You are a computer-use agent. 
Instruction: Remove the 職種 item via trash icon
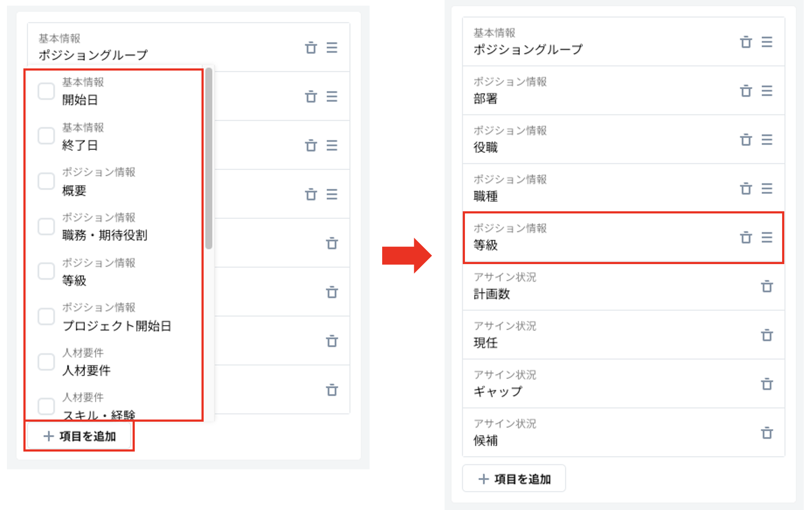[746, 189]
